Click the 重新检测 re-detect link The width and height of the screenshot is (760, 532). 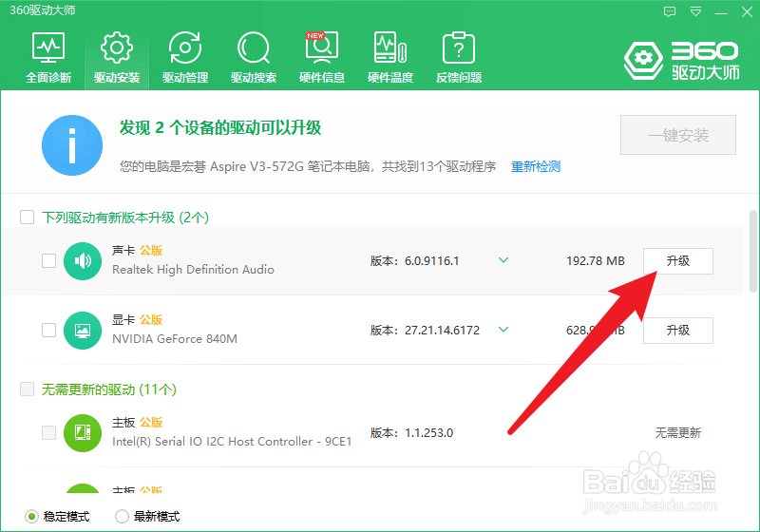(x=536, y=166)
